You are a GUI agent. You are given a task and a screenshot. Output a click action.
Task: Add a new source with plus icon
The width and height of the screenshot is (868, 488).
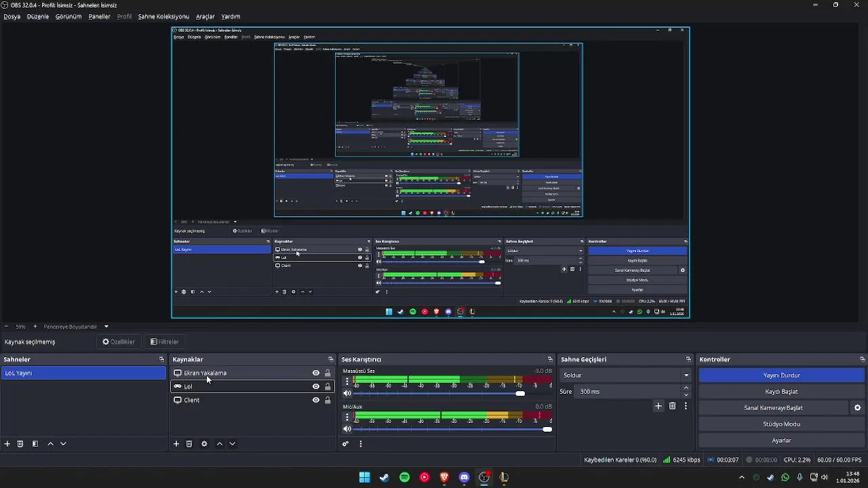point(176,444)
